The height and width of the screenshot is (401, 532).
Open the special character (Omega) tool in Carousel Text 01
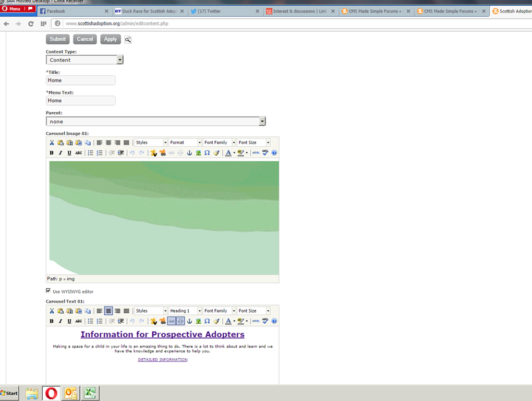(x=207, y=321)
